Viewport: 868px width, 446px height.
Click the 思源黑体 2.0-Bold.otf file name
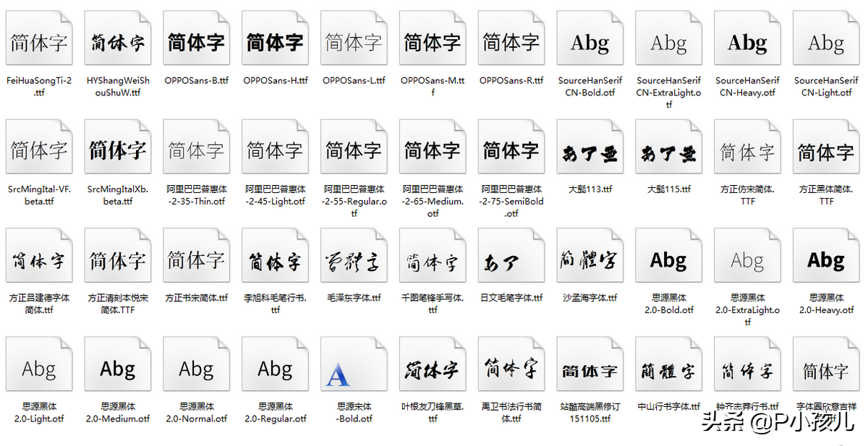point(669,304)
